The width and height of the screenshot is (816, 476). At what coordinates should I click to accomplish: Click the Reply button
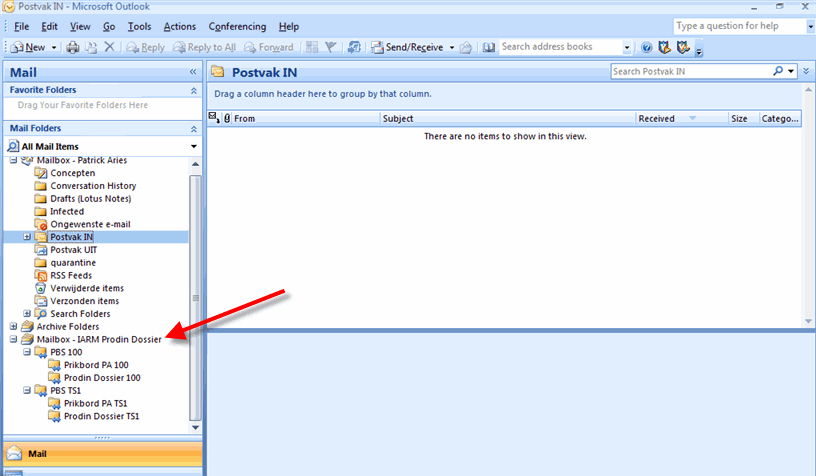point(146,47)
